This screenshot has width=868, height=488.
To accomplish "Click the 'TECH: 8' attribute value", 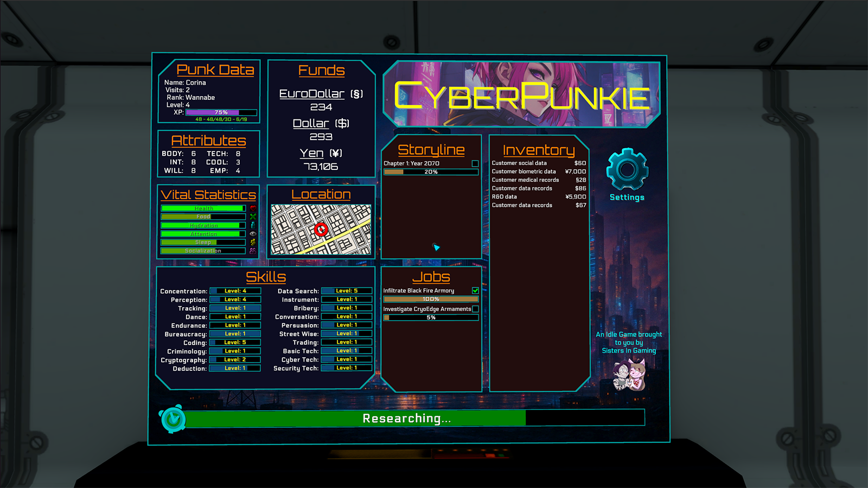I will (224, 154).
